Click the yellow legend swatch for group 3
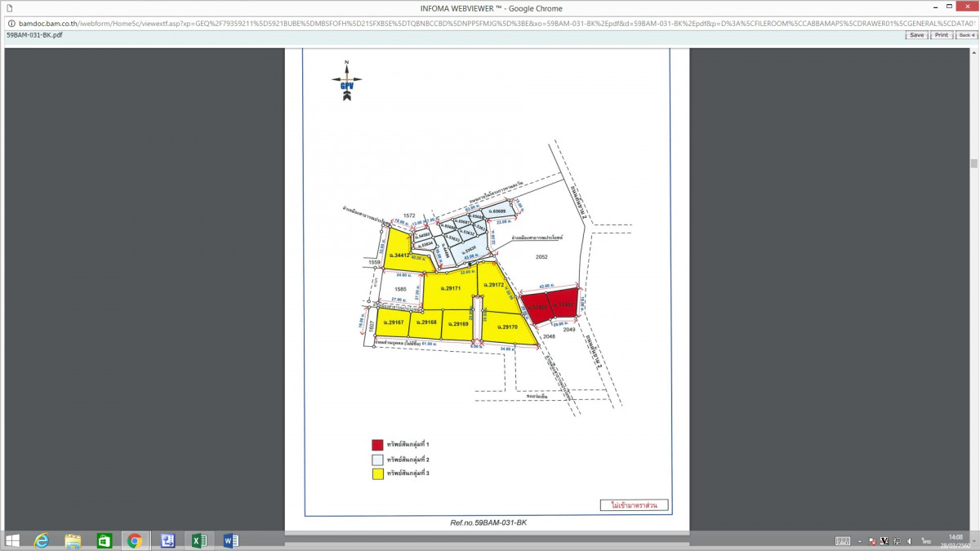This screenshot has height=551, width=980. tap(377, 473)
